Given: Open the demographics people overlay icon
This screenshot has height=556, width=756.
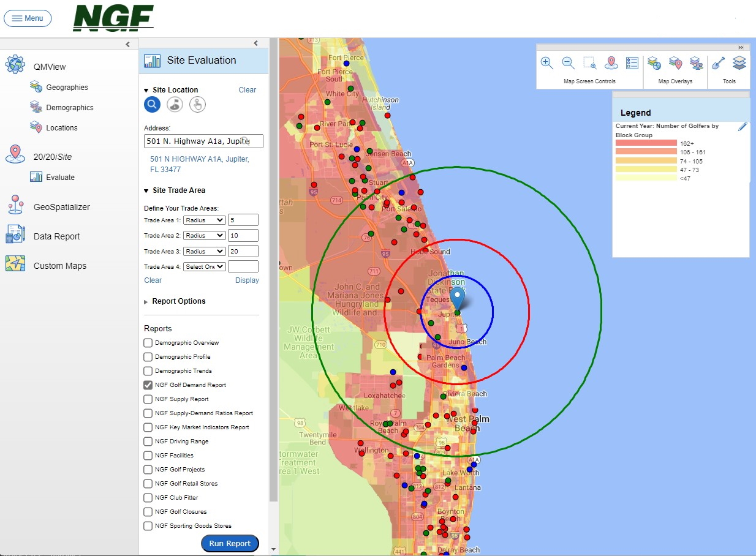Looking at the screenshot, I should pyautogui.click(x=696, y=62).
